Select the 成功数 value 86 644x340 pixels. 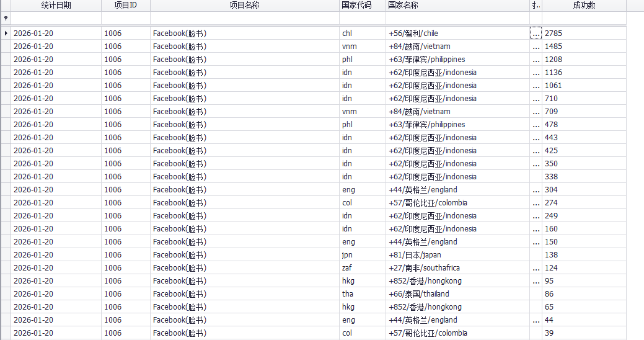(584, 294)
